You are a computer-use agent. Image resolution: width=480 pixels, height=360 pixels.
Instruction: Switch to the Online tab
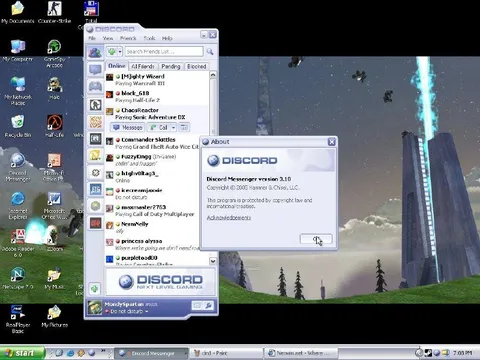[x=116, y=66]
